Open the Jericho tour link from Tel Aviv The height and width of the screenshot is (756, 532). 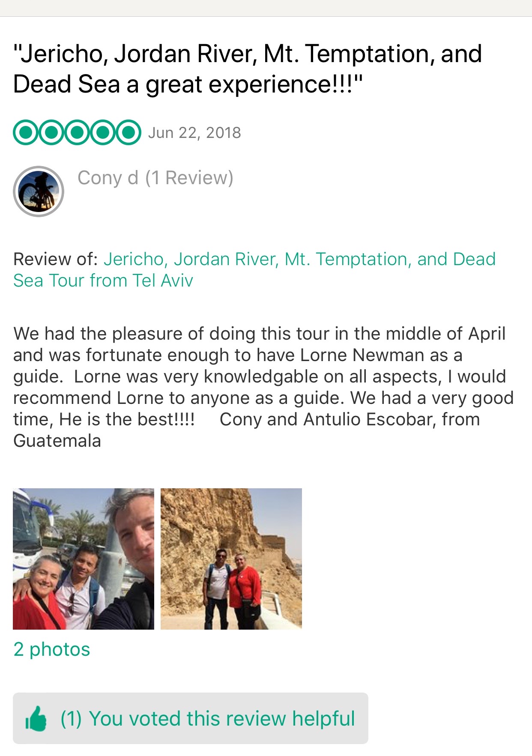coord(254,270)
